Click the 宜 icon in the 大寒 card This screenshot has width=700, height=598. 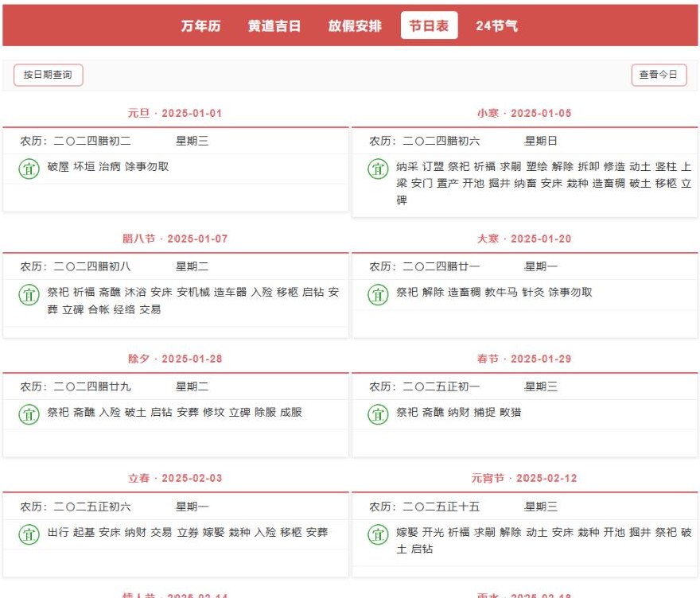pyautogui.click(x=378, y=294)
